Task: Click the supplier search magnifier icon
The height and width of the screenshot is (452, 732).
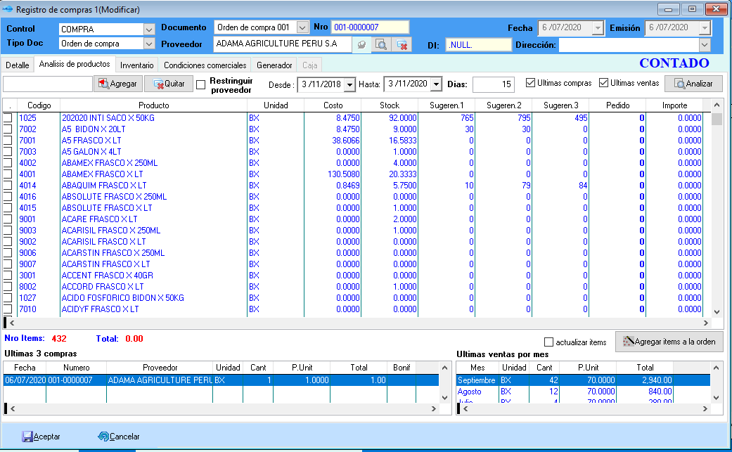Action: (x=381, y=45)
